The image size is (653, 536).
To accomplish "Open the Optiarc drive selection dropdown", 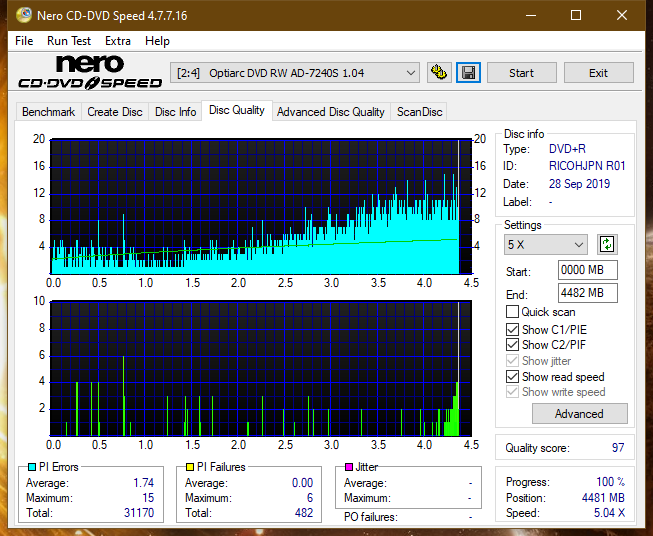I will pos(294,73).
